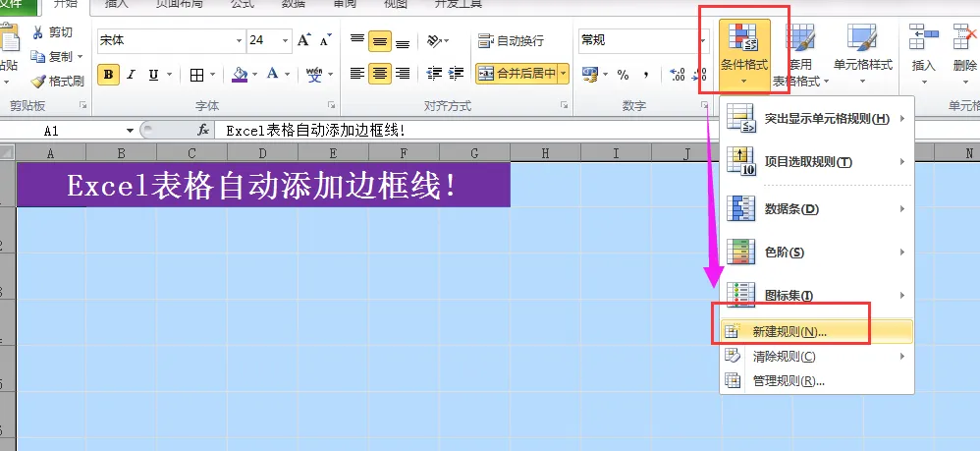Open the fill color dropdown arrow

(x=254, y=75)
